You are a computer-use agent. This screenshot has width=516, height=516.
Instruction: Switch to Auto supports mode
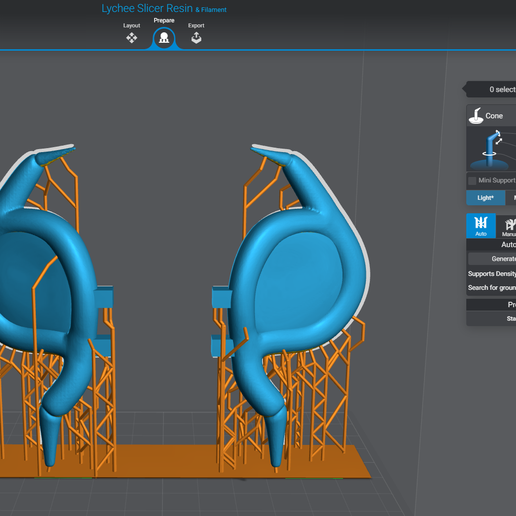point(481,226)
